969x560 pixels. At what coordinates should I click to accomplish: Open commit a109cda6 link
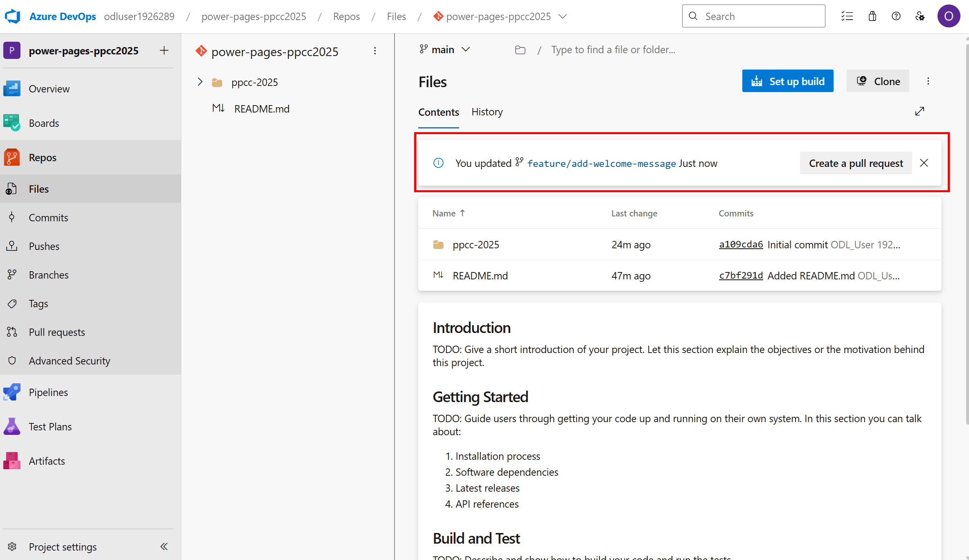pos(740,244)
